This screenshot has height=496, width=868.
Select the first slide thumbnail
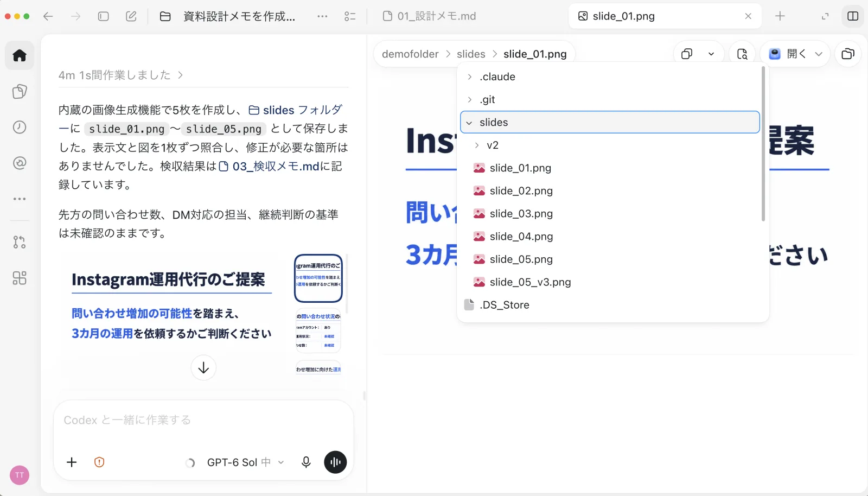(318, 278)
